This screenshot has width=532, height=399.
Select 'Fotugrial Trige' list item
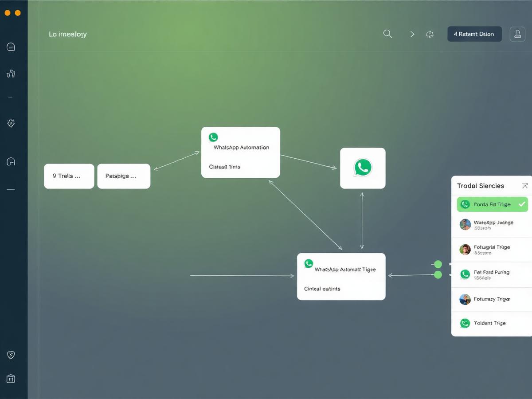coord(491,250)
